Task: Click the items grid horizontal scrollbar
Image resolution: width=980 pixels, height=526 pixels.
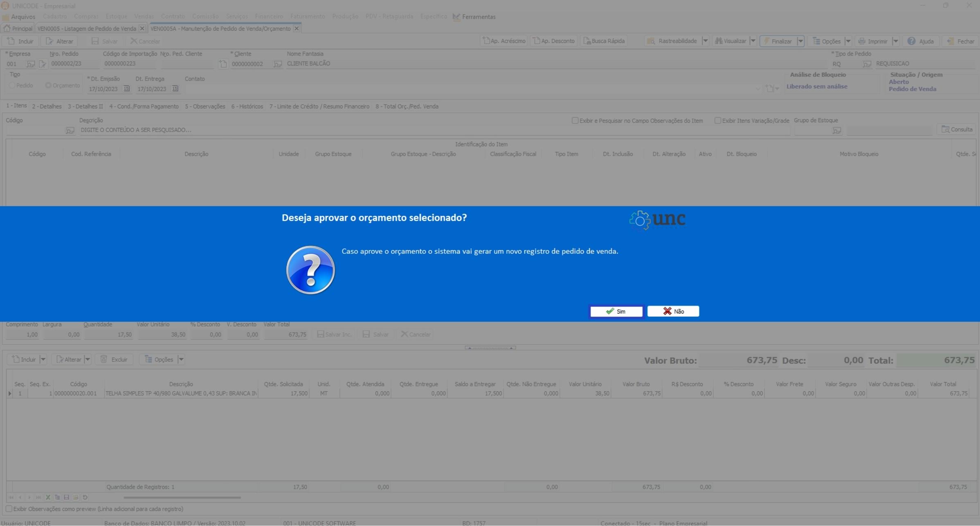Action: point(182,498)
